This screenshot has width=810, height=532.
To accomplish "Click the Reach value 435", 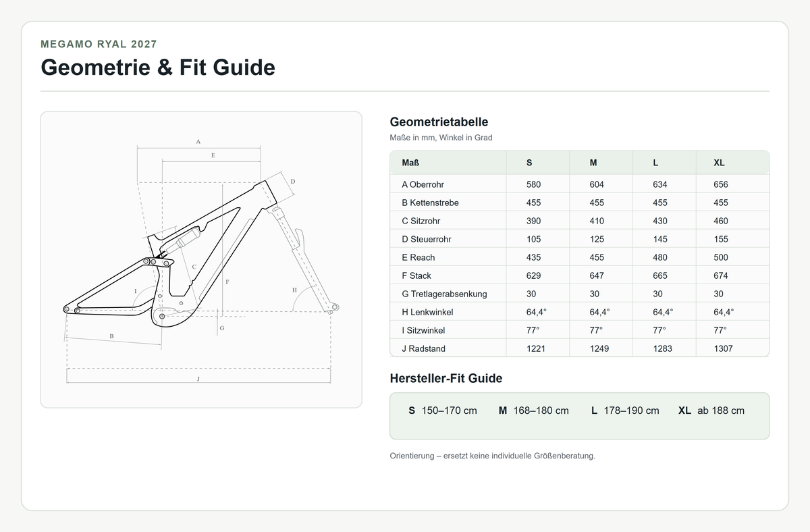I will coord(534,257).
